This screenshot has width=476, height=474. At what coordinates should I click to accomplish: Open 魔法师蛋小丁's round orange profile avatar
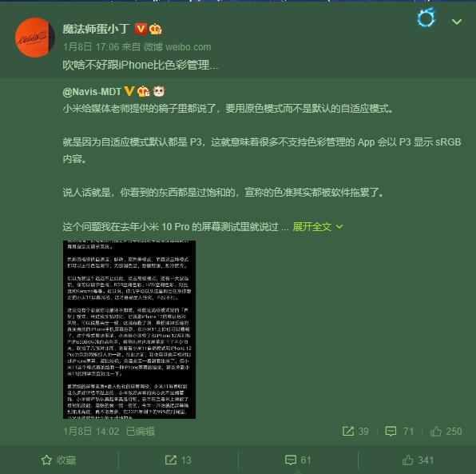click(34, 38)
